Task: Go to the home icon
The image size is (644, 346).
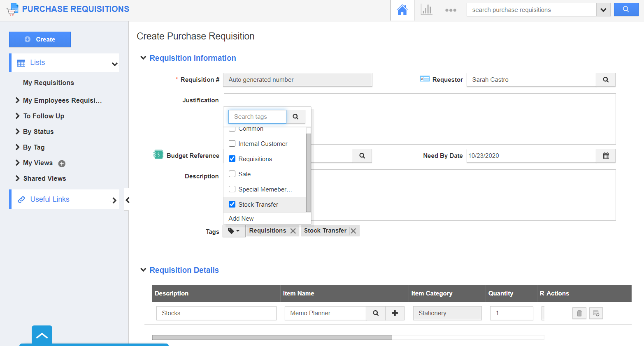Action: coord(402,10)
